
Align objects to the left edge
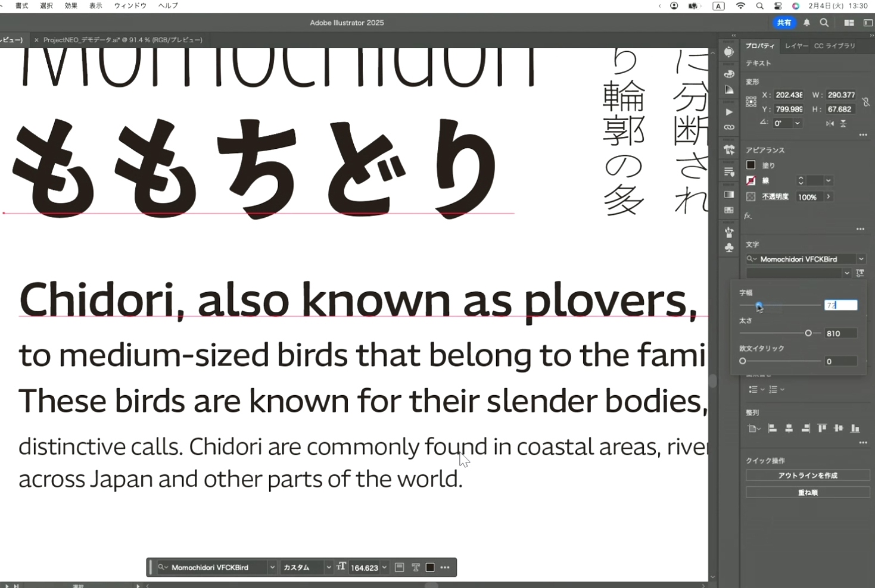click(772, 428)
